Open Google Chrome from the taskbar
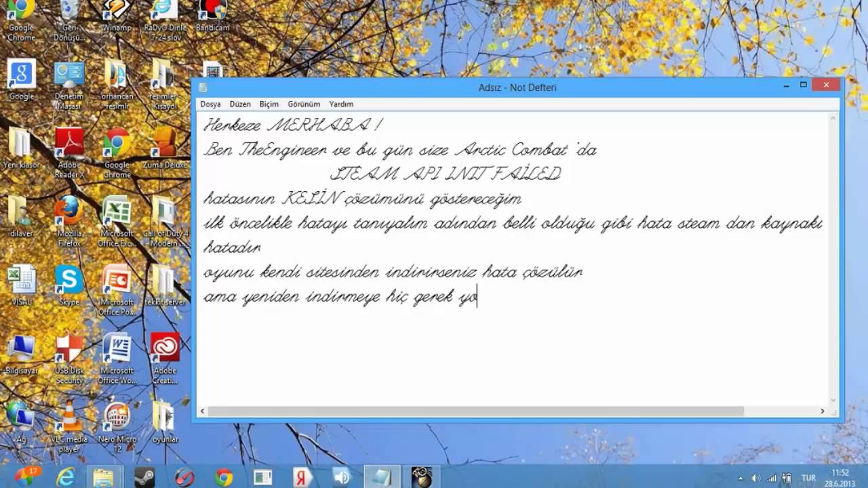This screenshot has width=868, height=488. 224,477
